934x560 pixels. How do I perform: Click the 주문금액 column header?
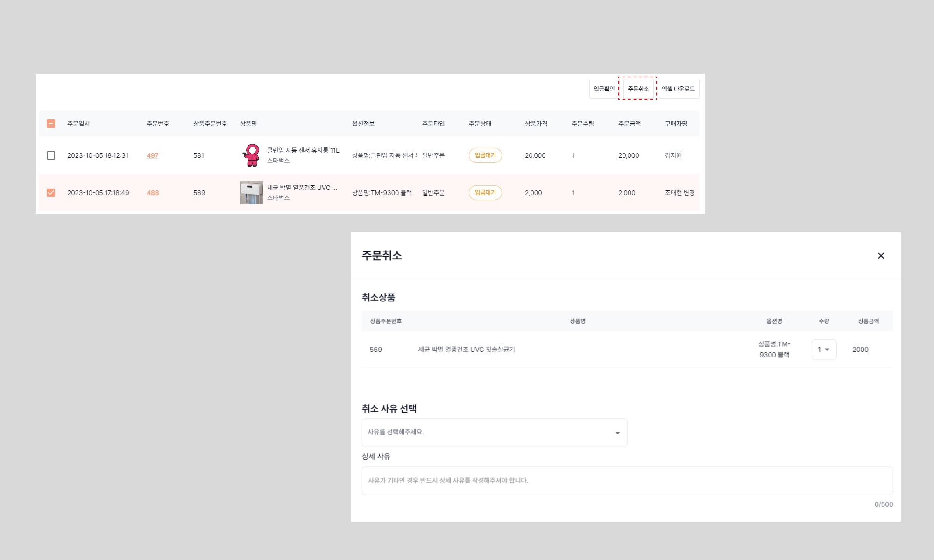630,124
